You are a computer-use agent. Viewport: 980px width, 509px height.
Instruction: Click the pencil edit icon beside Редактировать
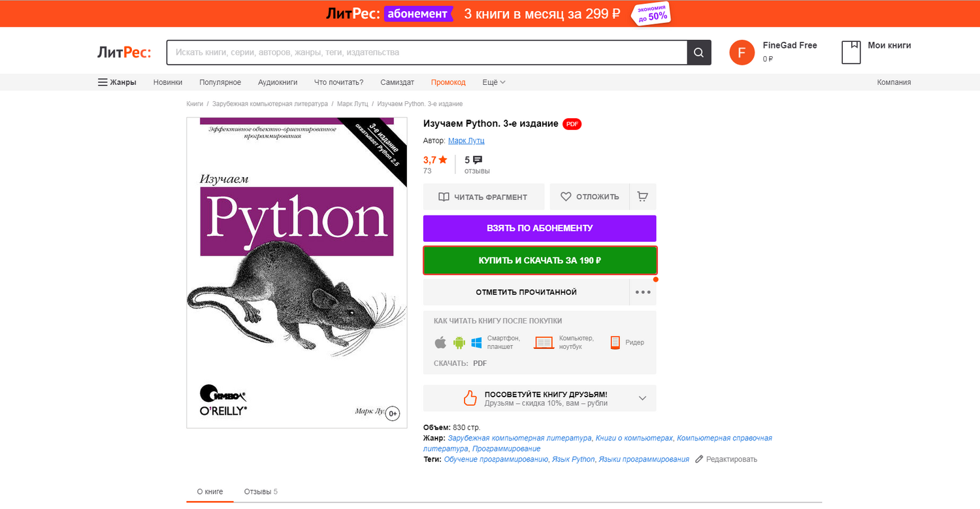click(699, 459)
